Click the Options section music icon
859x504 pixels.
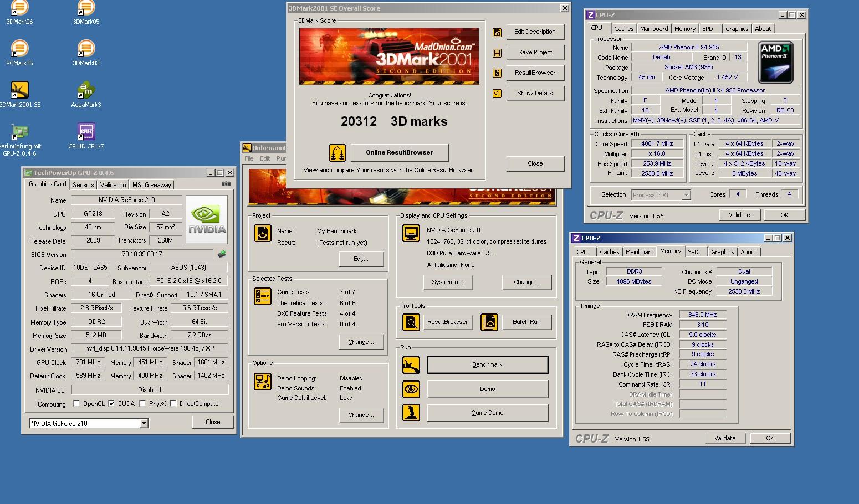coord(263,381)
